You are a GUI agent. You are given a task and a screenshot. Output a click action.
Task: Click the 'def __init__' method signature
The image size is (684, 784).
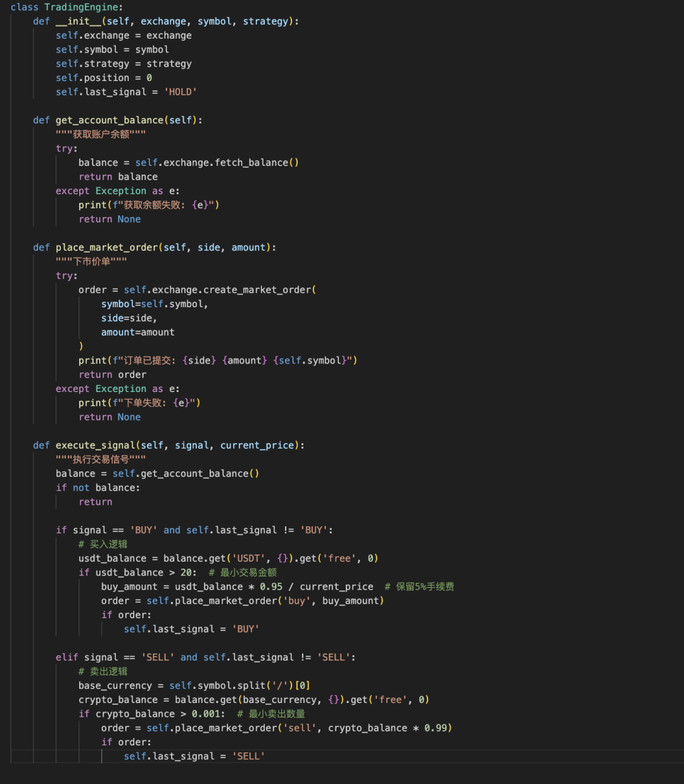(x=166, y=22)
